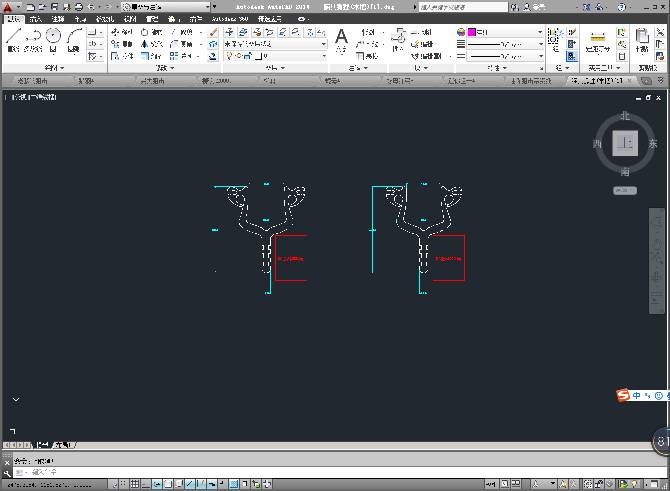
Task: Select the Line draw tool
Action: (x=13, y=40)
